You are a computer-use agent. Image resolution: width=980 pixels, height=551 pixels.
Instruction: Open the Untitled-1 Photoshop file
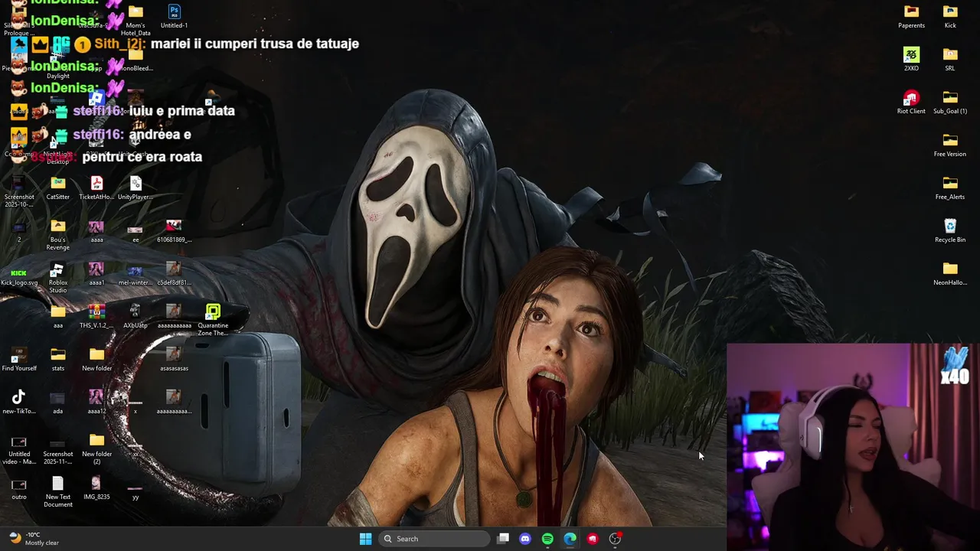tap(175, 11)
